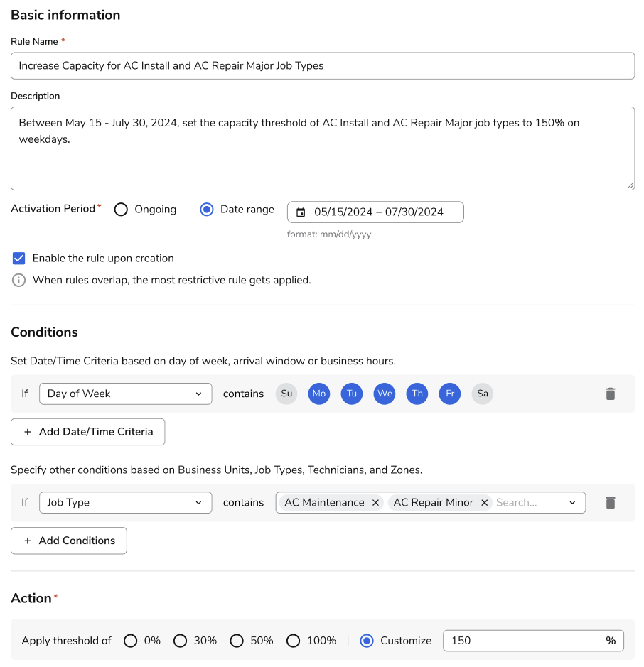This screenshot has height=667, width=644.
Task: Deselect Wednesday day chip
Action: [385, 394]
